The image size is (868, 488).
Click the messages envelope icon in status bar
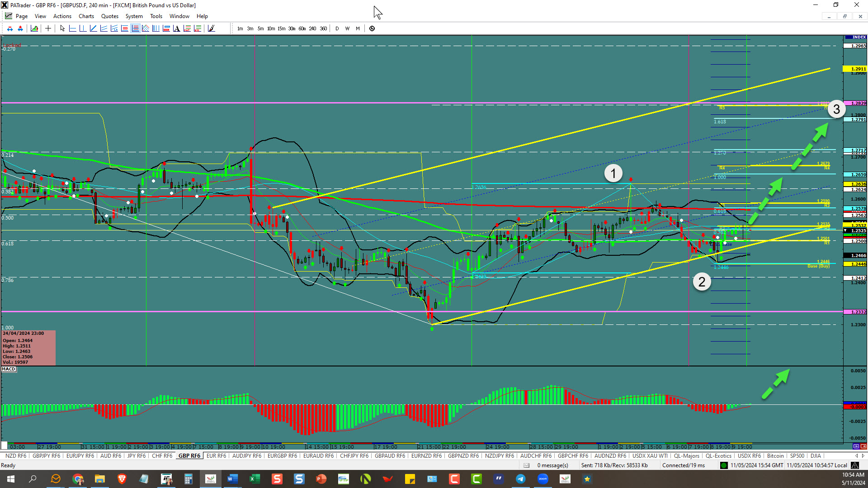526,465
